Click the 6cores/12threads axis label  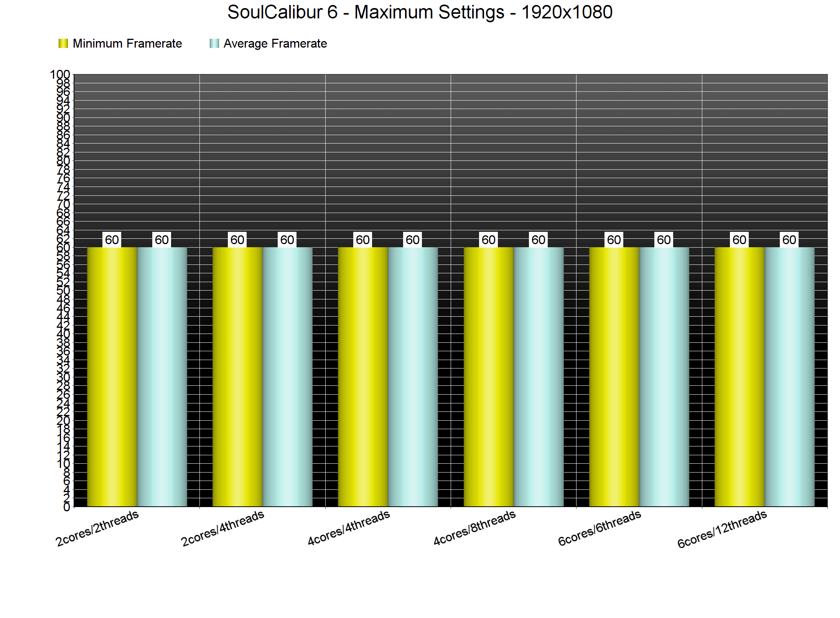[x=722, y=529]
